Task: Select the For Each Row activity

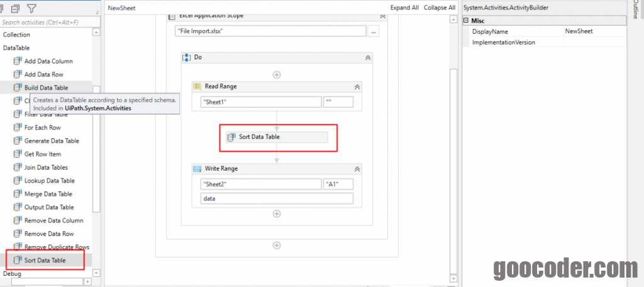Action: coord(42,127)
